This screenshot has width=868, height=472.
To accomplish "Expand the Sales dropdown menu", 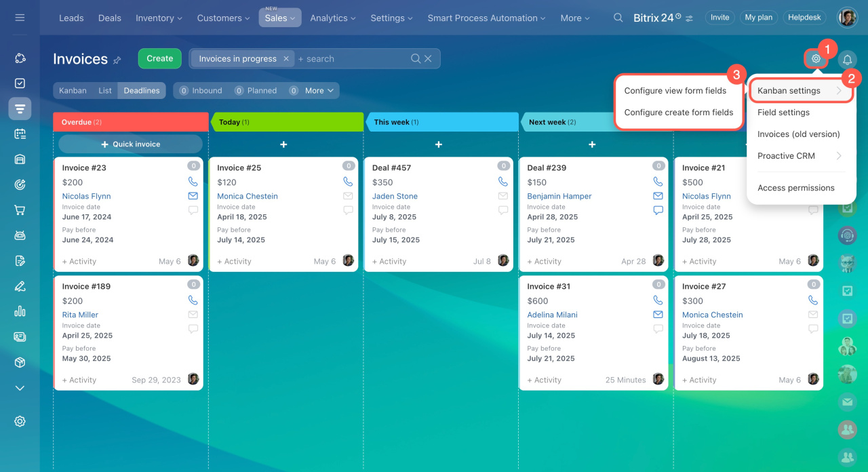I will pos(279,18).
